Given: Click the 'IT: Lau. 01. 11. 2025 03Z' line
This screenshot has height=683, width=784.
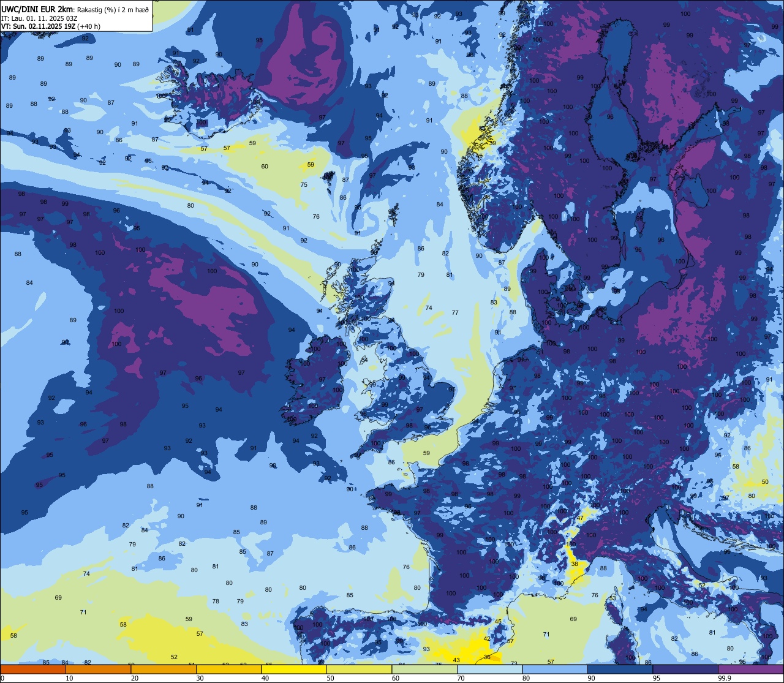Looking at the screenshot, I should tap(39, 18).
